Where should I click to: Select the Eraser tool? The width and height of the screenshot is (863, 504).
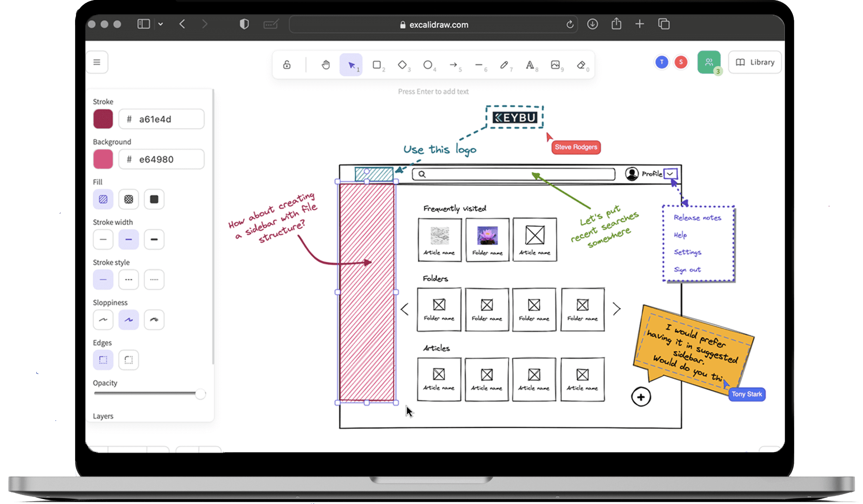point(581,65)
